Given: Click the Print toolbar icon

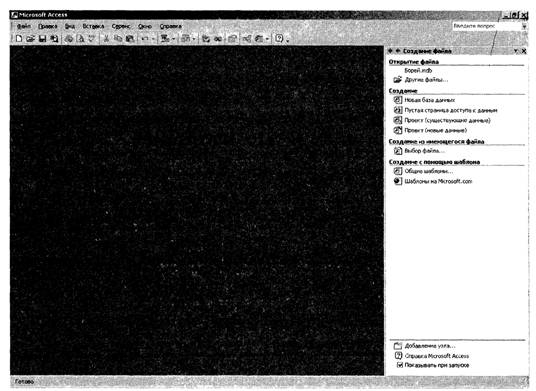Looking at the screenshot, I should pyautogui.click(x=69, y=39).
